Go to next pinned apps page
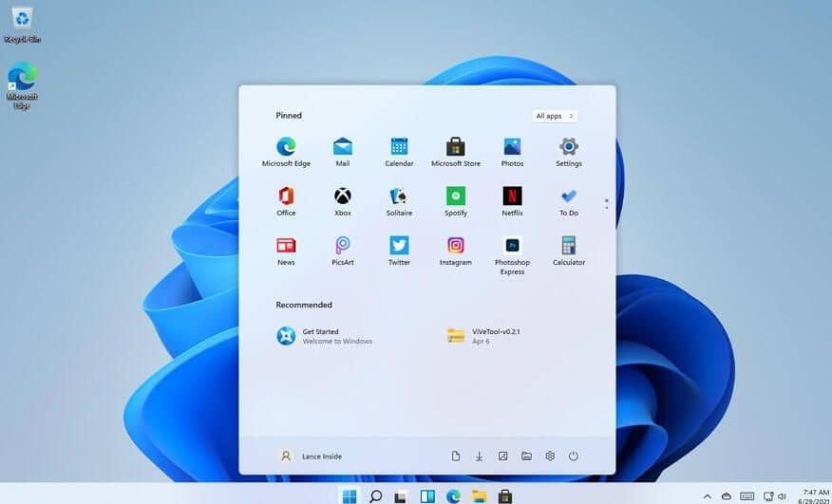832x504 pixels. pyautogui.click(x=606, y=207)
